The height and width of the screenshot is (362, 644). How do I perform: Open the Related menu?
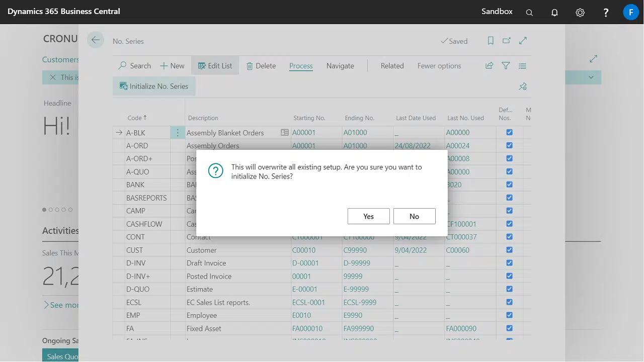(392, 66)
